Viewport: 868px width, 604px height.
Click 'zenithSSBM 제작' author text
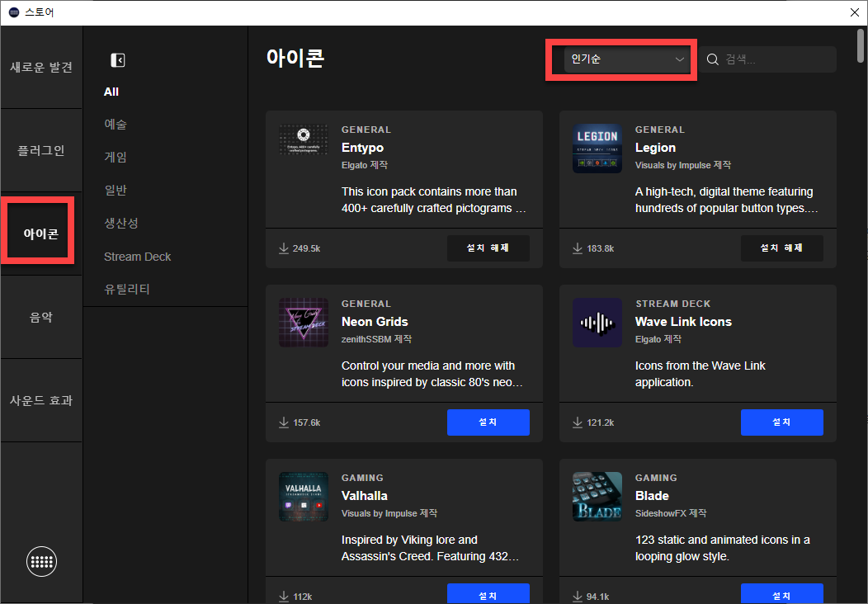(376, 339)
